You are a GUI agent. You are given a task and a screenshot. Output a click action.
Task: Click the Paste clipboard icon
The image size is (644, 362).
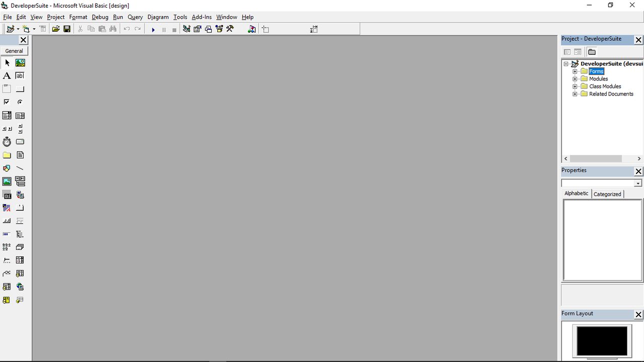click(x=102, y=29)
